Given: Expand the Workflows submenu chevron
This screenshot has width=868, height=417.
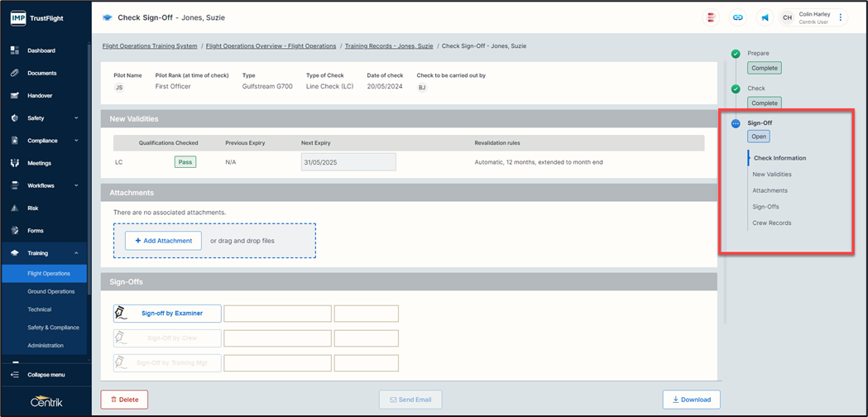Looking at the screenshot, I should (76, 186).
